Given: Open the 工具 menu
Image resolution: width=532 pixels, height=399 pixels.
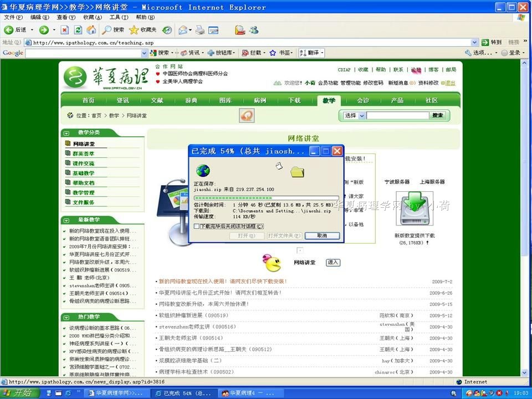Looking at the screenshot, I should tap(119, 17).
